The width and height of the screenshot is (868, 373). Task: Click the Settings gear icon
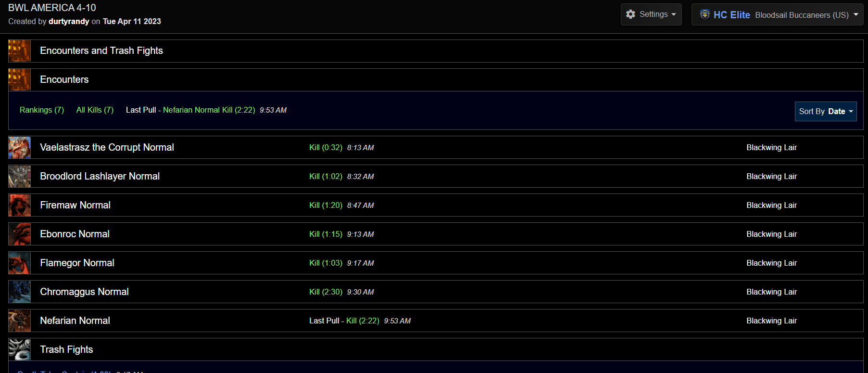coord(631,14)
